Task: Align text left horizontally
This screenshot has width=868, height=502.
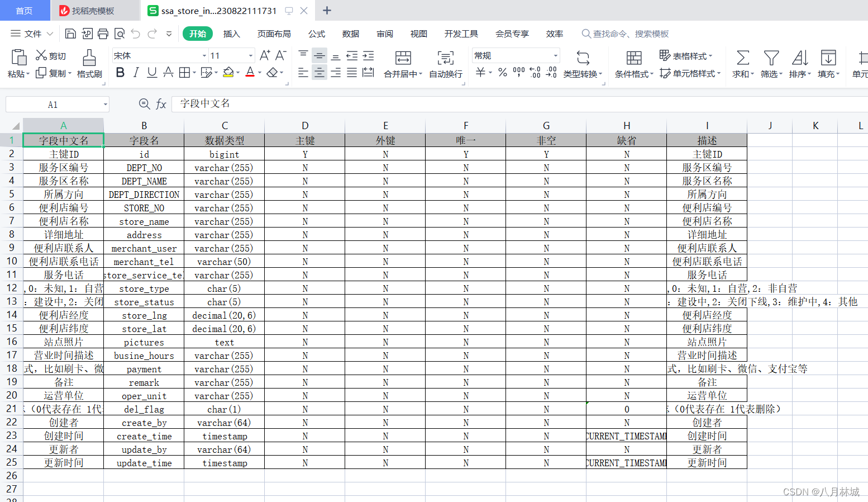Action: [x=303, y=72]
